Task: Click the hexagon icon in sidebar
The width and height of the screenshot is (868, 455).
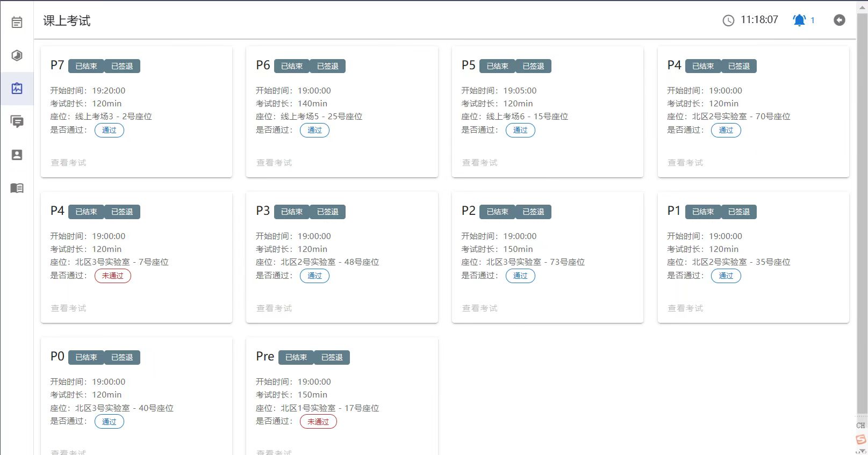Action: tap(17, 55)
